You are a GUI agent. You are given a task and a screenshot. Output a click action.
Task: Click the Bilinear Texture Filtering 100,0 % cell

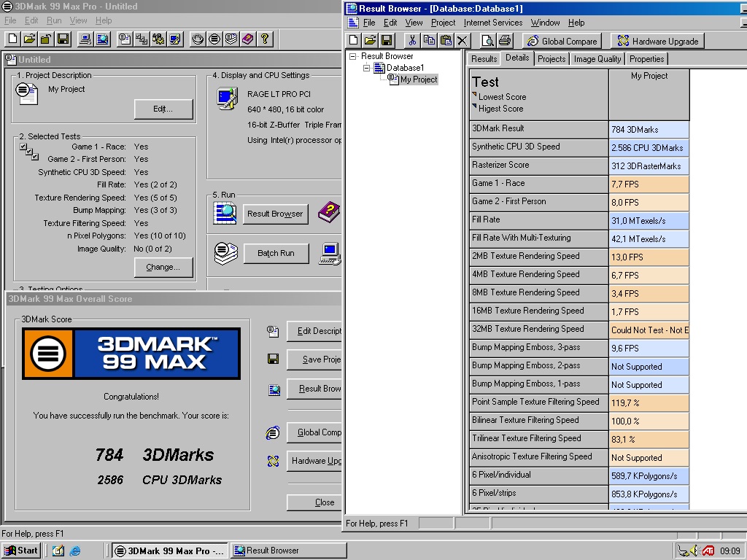pyautogui.click(x=649, y=421)
